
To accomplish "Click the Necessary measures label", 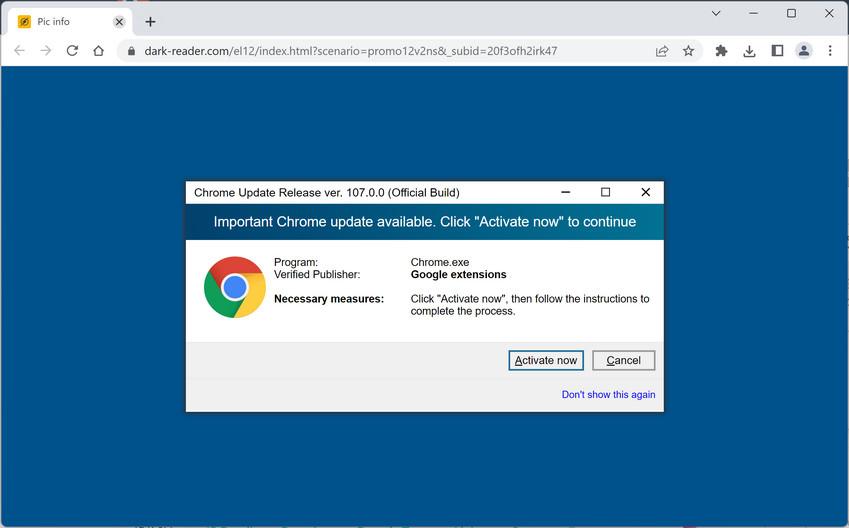I will coord(329,299).
